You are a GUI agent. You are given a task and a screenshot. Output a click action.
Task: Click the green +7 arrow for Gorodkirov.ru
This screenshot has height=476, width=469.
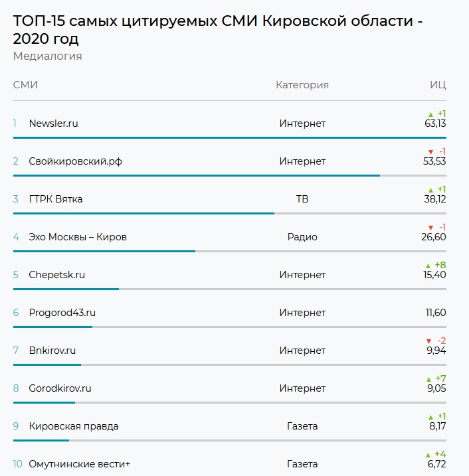428,379
